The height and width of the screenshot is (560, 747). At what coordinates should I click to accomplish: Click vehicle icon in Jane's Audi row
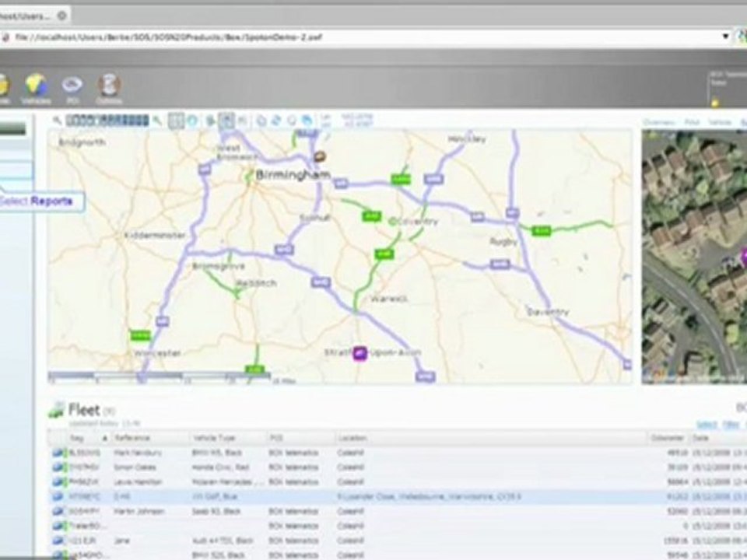tap(58, 541)
